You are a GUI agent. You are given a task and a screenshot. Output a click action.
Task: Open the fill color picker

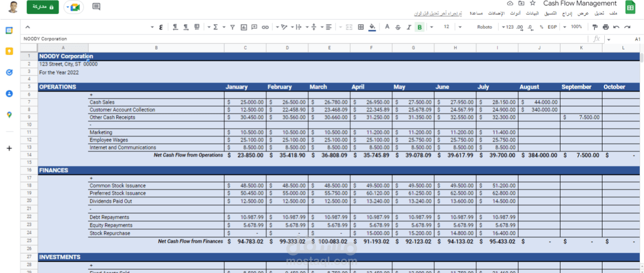(372, 27)
